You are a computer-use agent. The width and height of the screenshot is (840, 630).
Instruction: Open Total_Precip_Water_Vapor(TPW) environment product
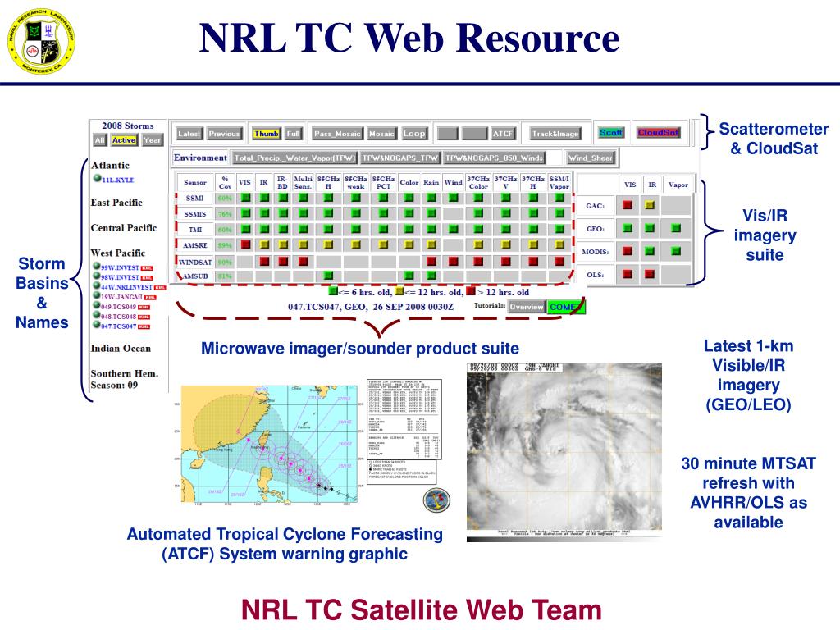tap(294, 157)
